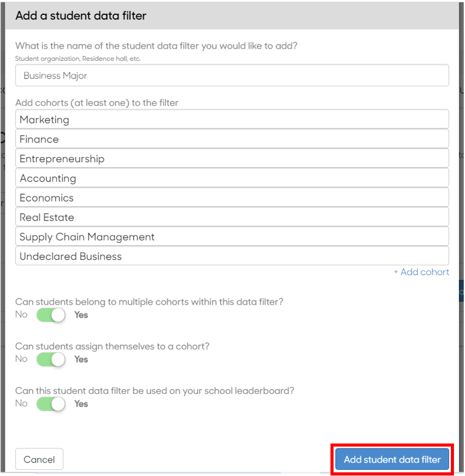Viewport: 465px width, 476px height.
Task: Select the Finance cohort field
Action: click(x=232, y=139)
